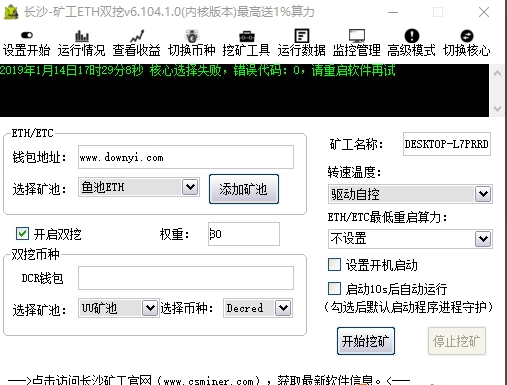Open 挖矿工具 toolbox icon
Viewport: 507px width, 385px height.
pos(247,36)
